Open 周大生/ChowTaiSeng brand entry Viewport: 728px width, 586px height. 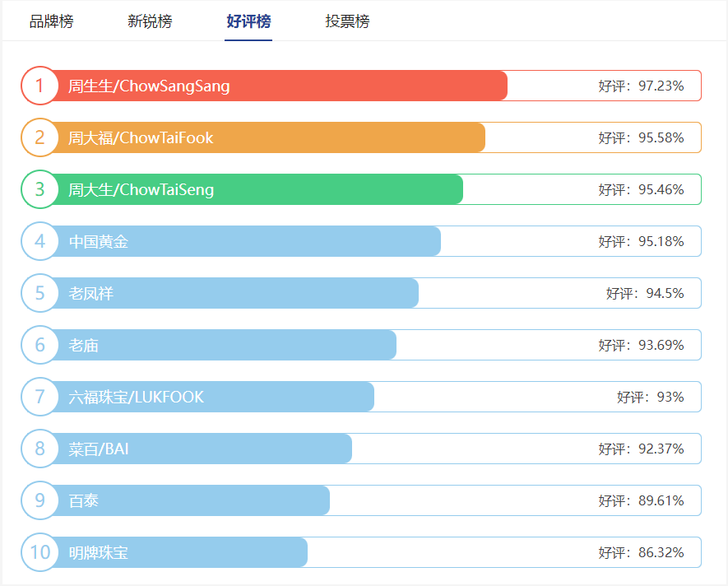141,189
